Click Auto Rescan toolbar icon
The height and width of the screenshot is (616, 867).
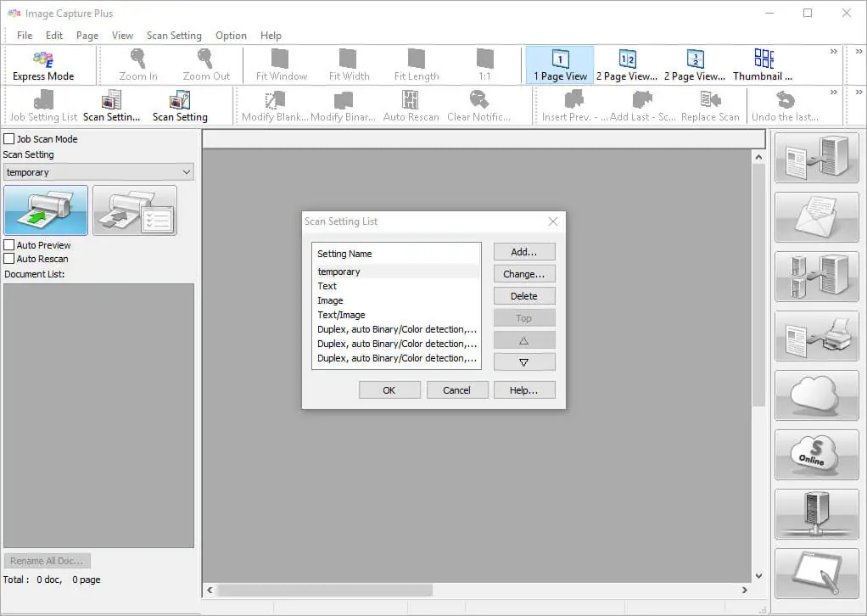coord(411,106)
